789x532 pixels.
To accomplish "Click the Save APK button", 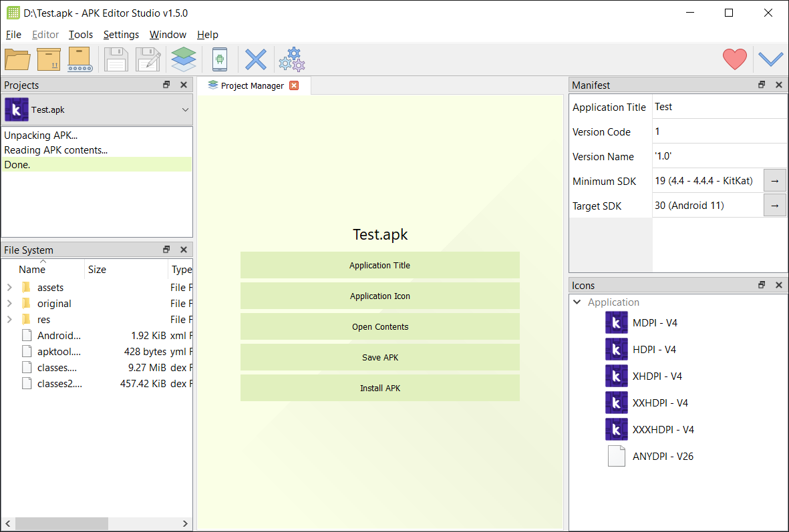I will click(x=380, y=357).
